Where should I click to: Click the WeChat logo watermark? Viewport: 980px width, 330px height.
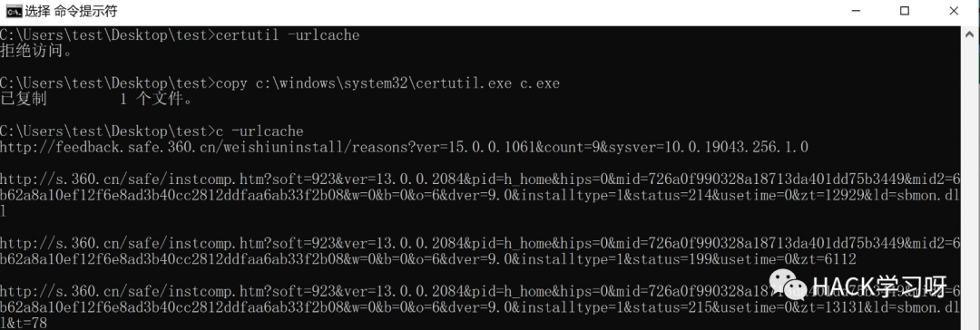pyautogui.click(x=789, y=287)
